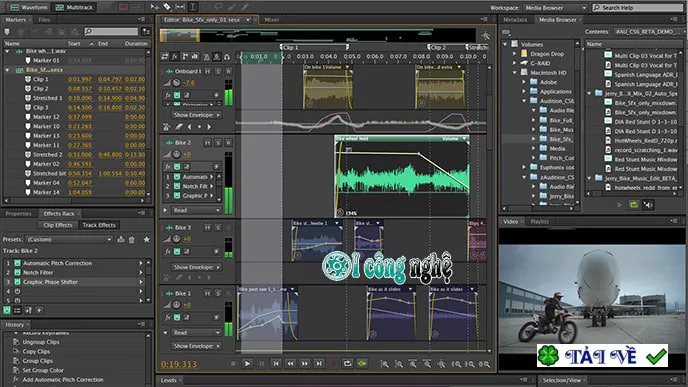Select Track Effects button
Image resolution: width=688 pixels, height=387 pixels.
99,225
